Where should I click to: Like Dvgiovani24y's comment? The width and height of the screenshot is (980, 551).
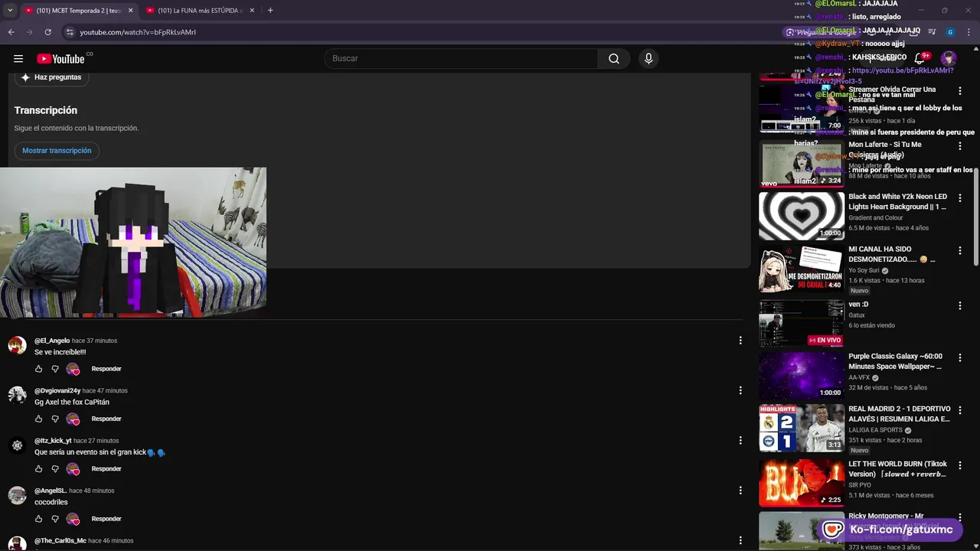tap(38, 419)
